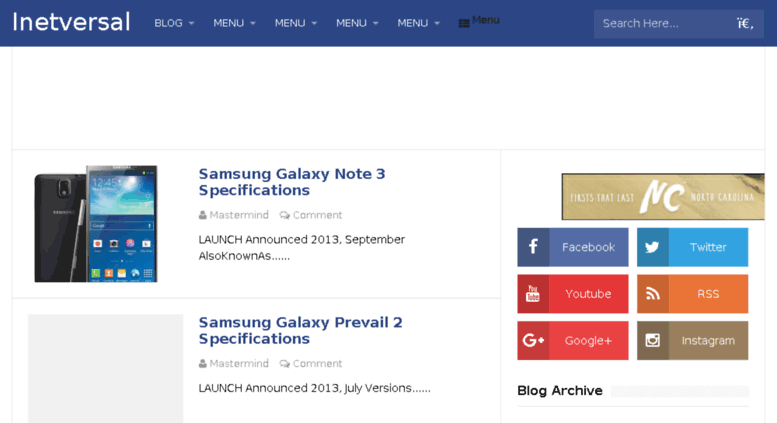The height and width of the screenshot is (423, 777).
Task: Click author icon under Galaxy Prevail 2 post
Action: click(203, 364)
